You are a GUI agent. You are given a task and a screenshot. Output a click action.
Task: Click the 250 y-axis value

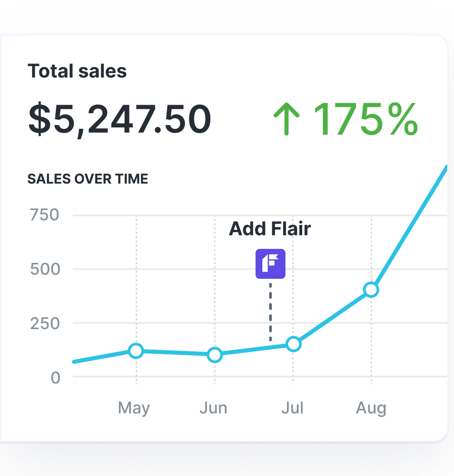44,323
